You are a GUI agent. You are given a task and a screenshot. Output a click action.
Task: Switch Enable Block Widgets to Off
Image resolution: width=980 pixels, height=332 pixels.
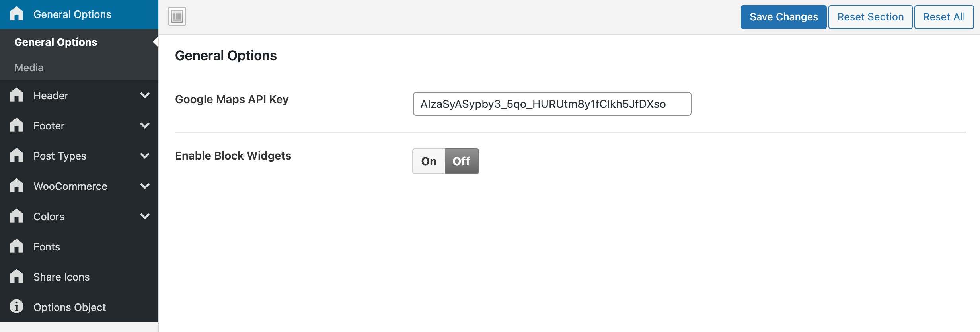462,161
